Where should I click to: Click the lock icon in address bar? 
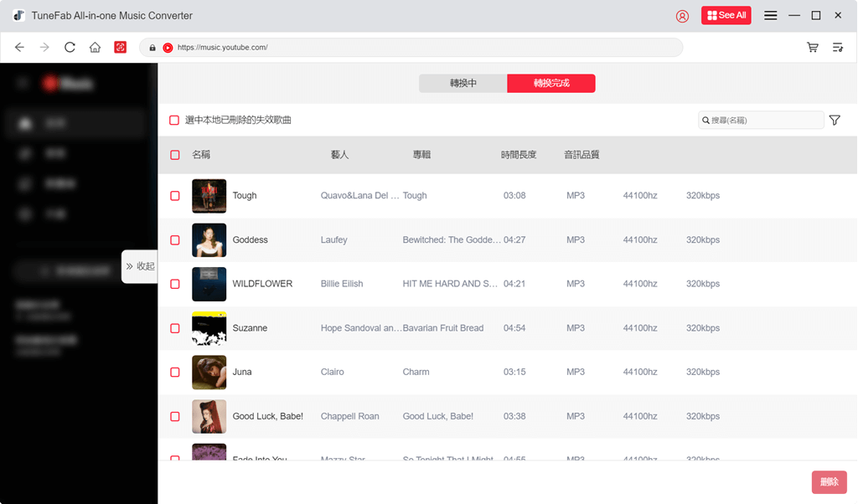[152, 48]
